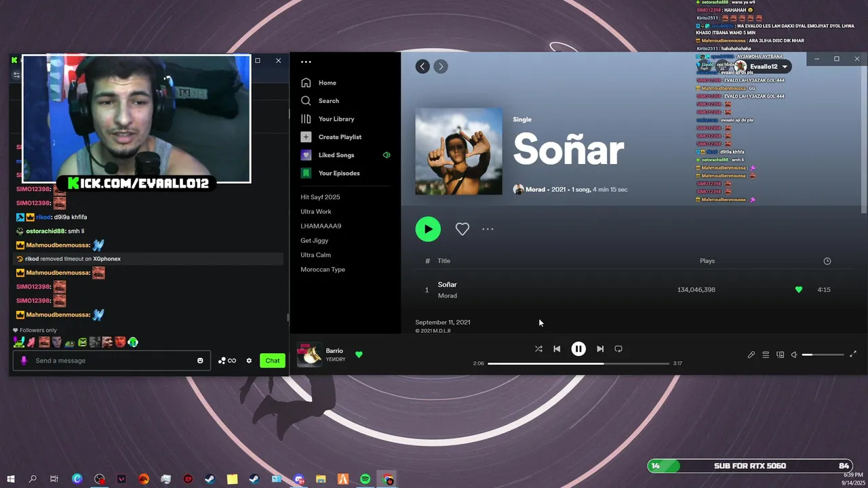Pause the current song
The width and height of the screenshot is (868, 488).
pyautogui.click(x=578, y=349)
